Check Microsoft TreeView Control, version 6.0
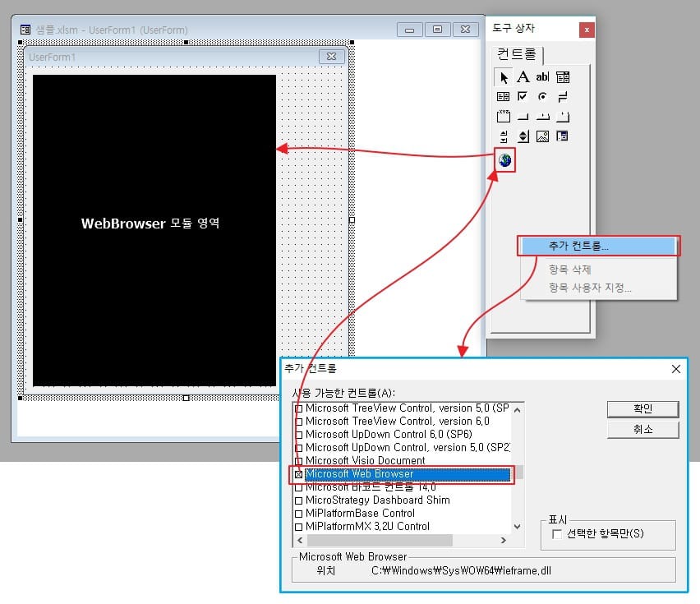This screenshot has width=700, height=604. click(x=299, y=422)
